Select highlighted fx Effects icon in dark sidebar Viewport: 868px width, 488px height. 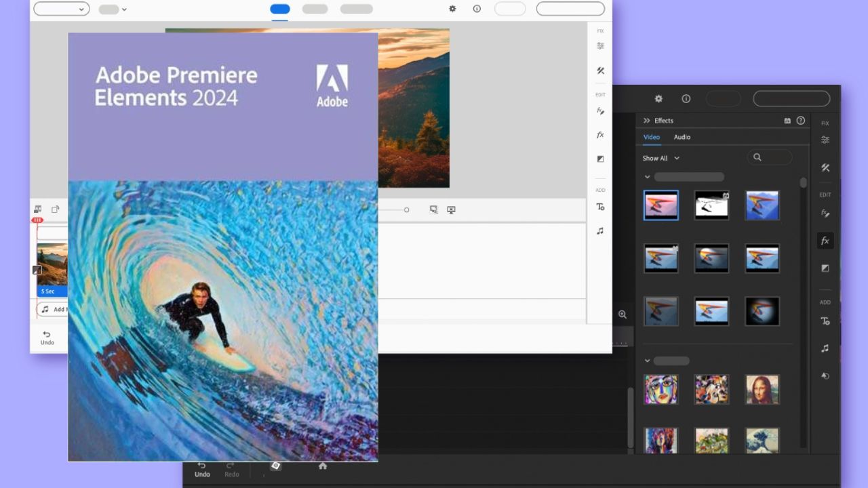coord(825,241)
